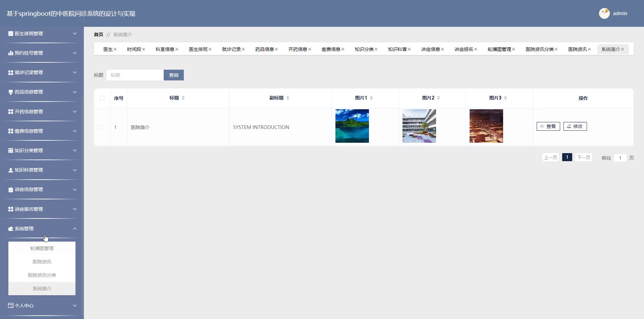Close the 系统简介 tab
644x319 pixels.
tap(623, 49)
